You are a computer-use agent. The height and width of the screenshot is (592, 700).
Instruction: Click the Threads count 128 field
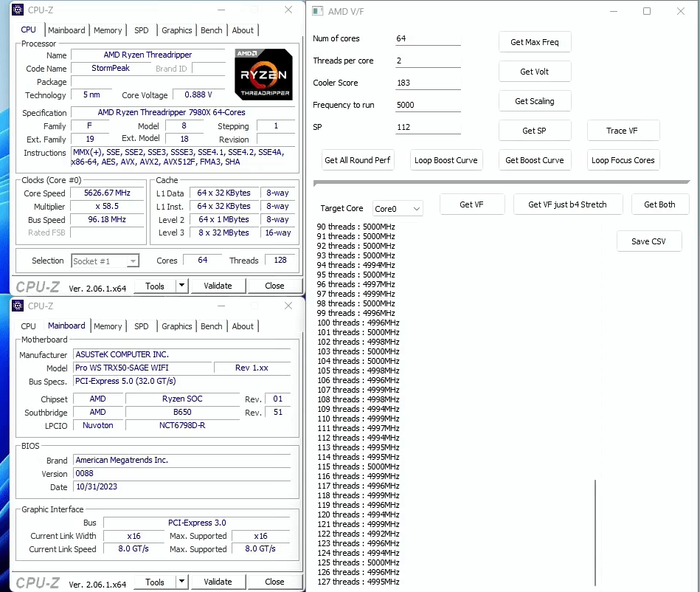point(280,260)
